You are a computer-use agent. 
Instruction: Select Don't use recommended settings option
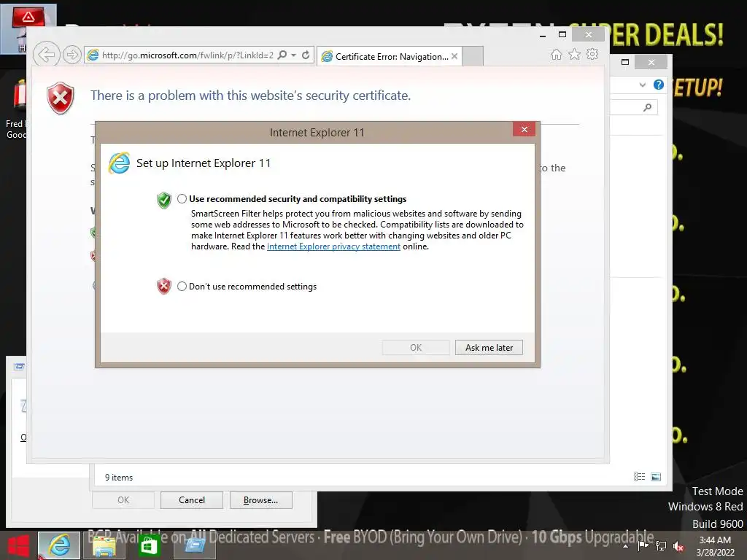182,286
